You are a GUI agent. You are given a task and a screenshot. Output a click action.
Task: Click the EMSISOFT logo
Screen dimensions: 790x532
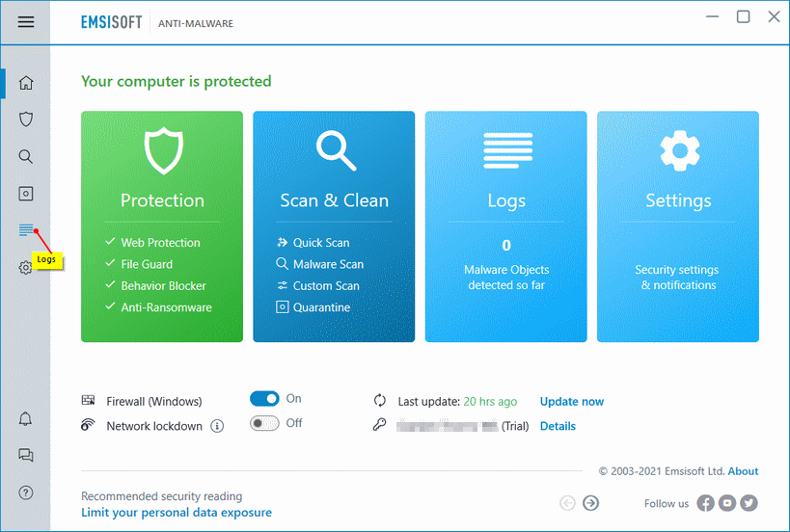[112, 23]
